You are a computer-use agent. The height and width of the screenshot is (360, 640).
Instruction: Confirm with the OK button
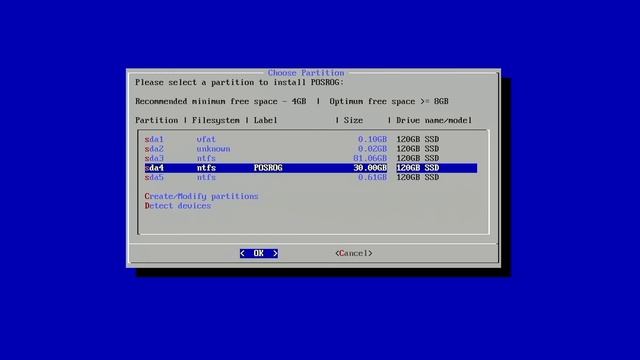[259, 253]
